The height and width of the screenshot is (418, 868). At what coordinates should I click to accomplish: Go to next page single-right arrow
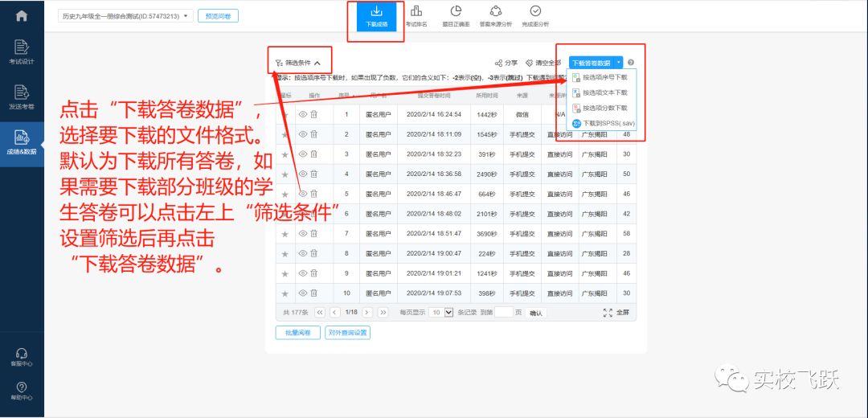click(367, 312)
